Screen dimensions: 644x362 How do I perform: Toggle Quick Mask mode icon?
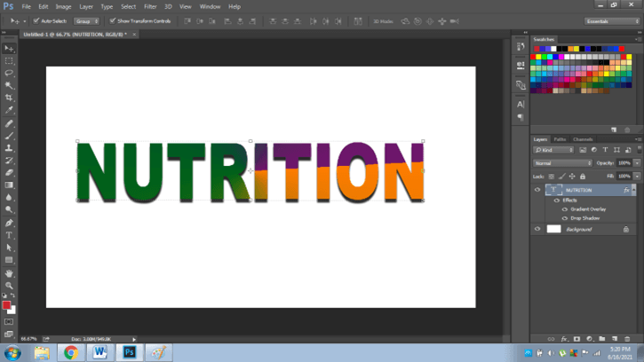pos(9,322)
